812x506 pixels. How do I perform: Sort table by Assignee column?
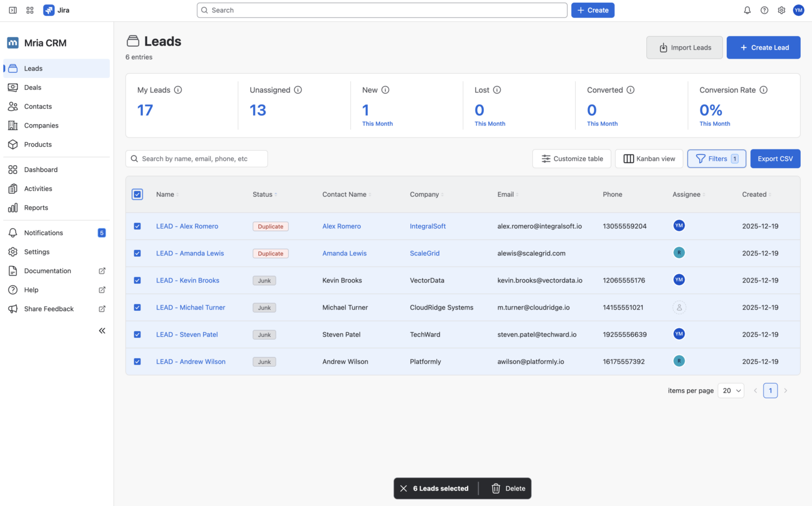pyautogui.click(x=689, y=194)
